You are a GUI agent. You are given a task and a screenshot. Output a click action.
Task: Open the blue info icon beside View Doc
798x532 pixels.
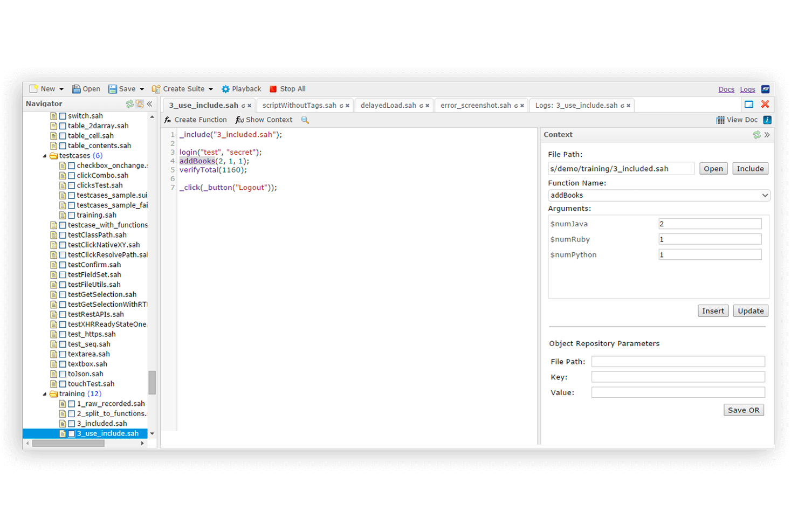767,120
